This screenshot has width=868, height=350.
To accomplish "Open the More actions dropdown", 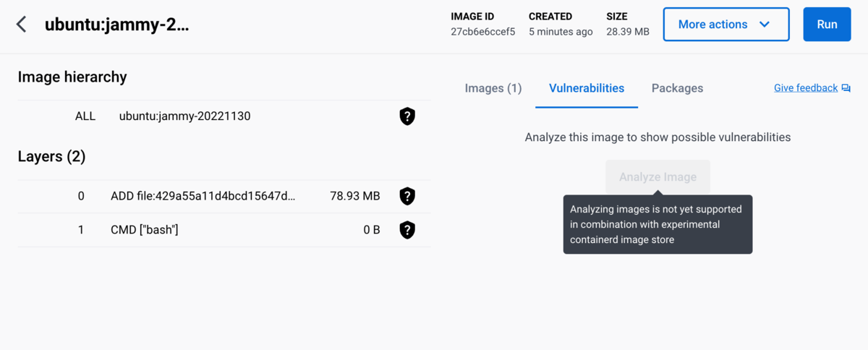I will 726,25.
